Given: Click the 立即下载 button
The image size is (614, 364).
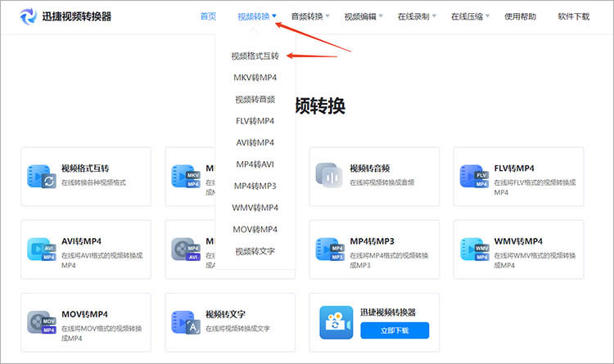Looking at the screenshot, I should [395, 330].
